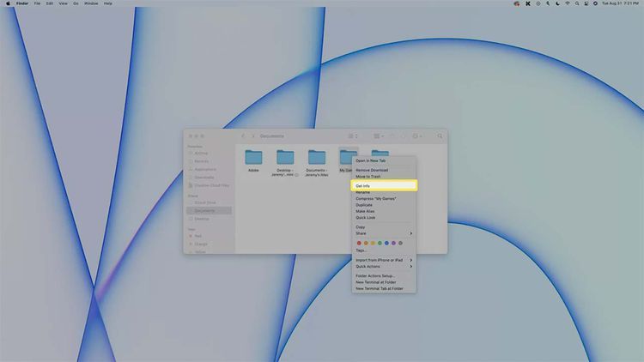Image resolution: width=644 pixels, height=362 pixels.
Task: Choose Move to Trash from context menu
Action: 368,176
